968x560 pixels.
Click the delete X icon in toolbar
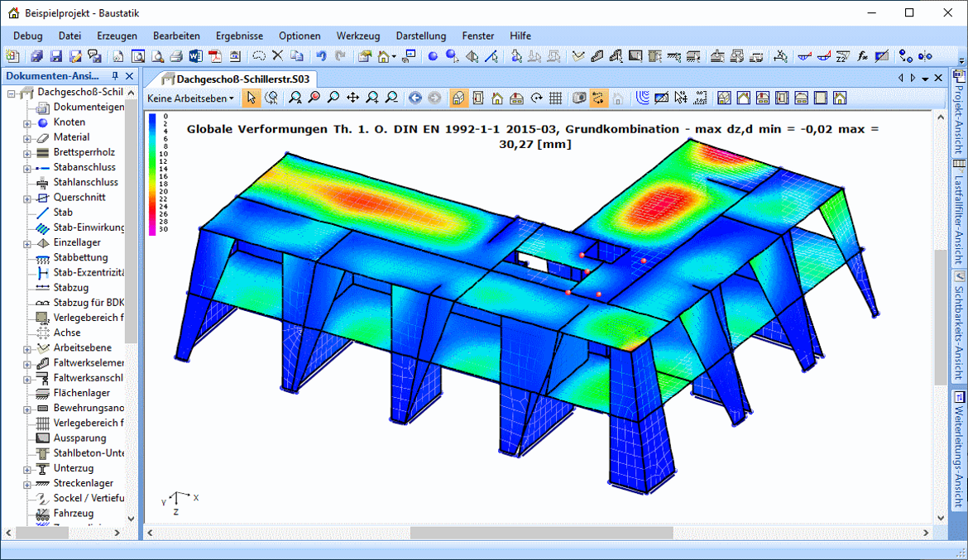[x=278, y=56]
